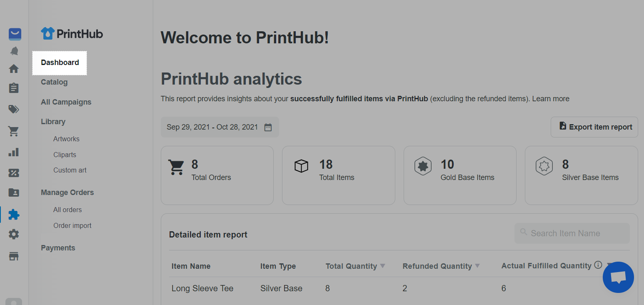Open the Settings gear icon
The width and height of the screenshot is (644, 305).
pos(14,234)
